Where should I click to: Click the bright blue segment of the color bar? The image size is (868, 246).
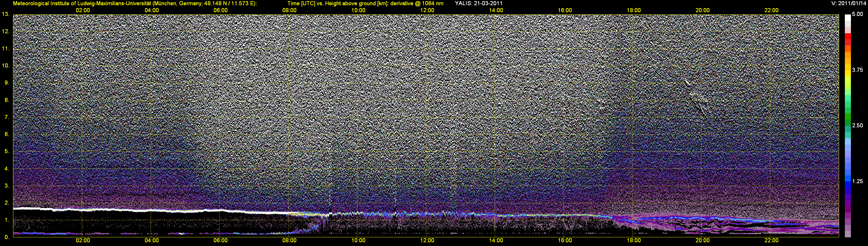click(848, 179)
